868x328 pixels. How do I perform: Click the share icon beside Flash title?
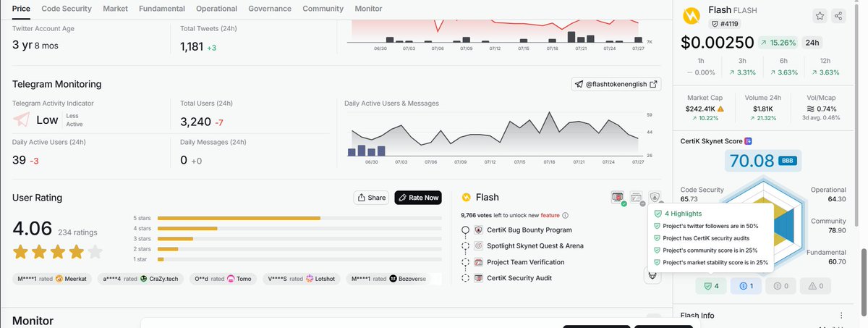click(x=839, y=16)
